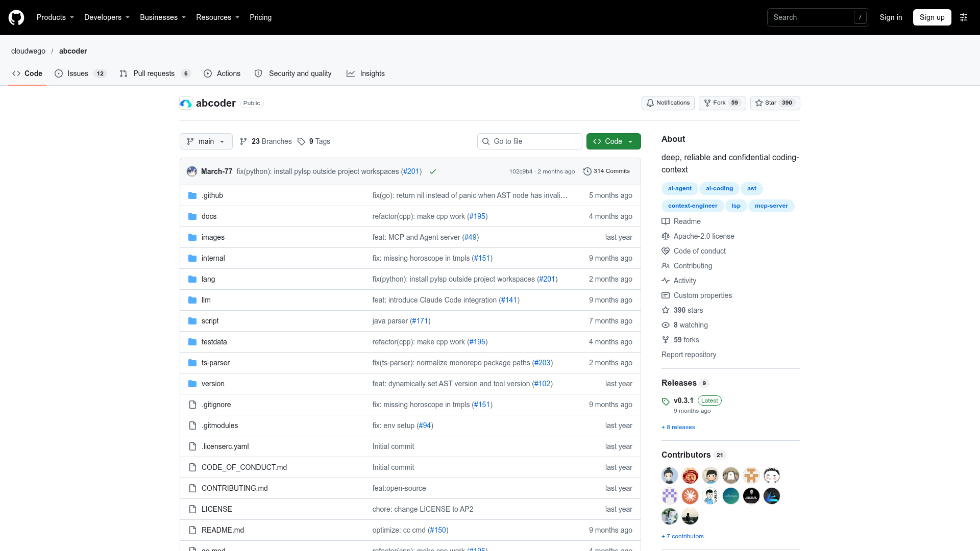Expand the Products menu
Viewport: 980px width, 551px height.
click(55, 17)
